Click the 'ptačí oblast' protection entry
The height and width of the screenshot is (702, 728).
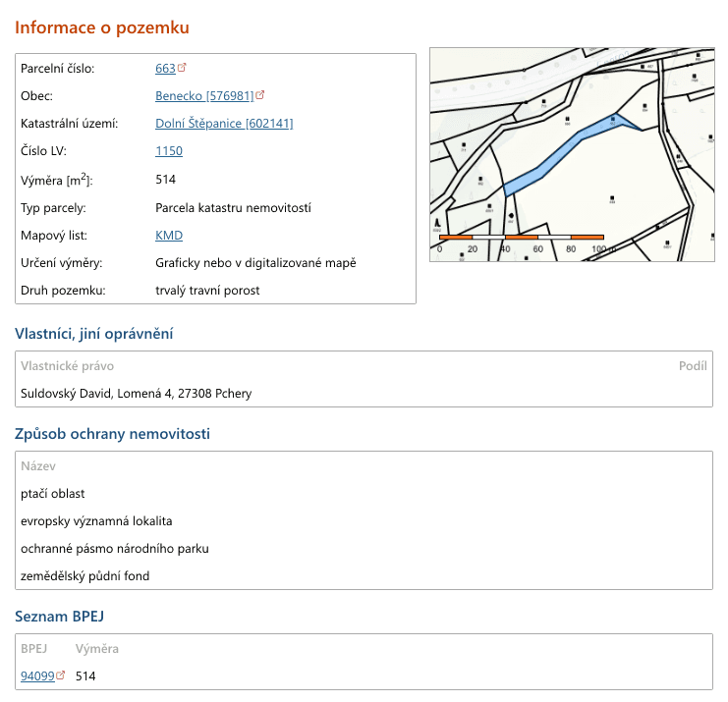(53, 494)
